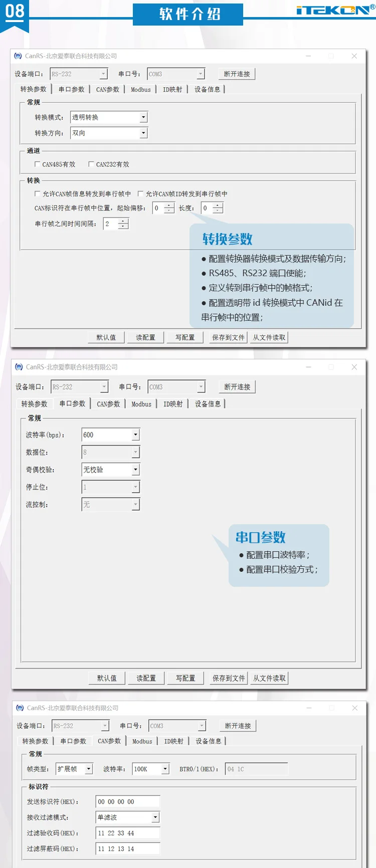Switch to Modbus tab in first window
The width and height of the screenshot is (376, 868).
[x=141, y=90]
